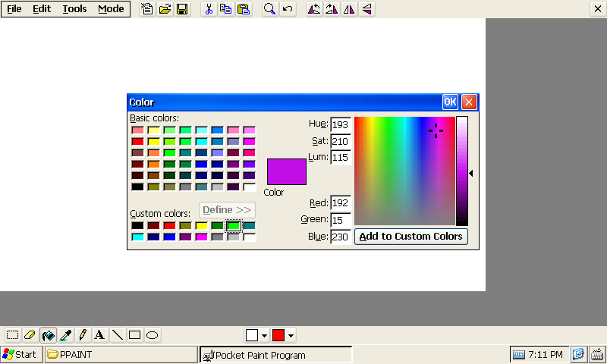Click the Start button
The height and width of the screenshot is (364, 607).
tap(20, 354)
